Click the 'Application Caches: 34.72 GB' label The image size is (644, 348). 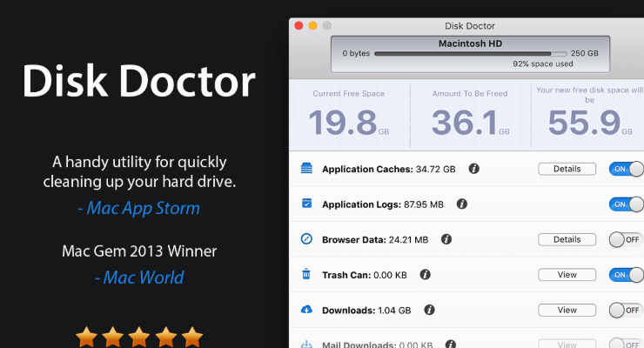coord(388,169)
